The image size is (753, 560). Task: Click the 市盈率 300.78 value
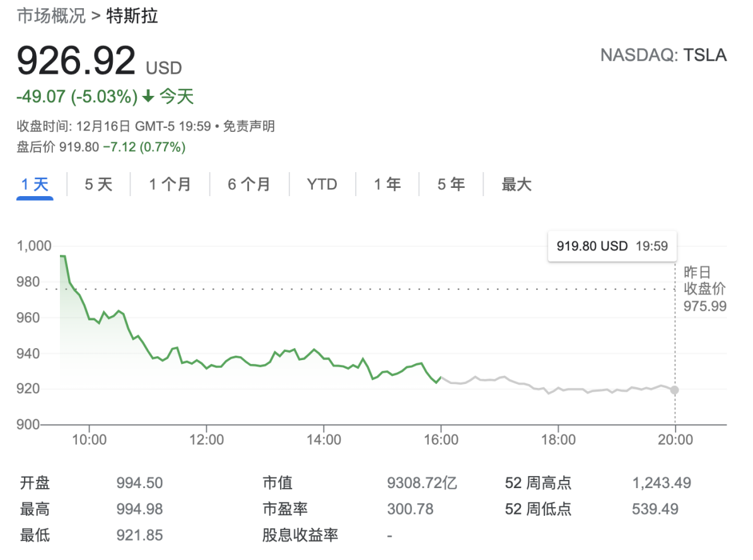tap(410, 509)
